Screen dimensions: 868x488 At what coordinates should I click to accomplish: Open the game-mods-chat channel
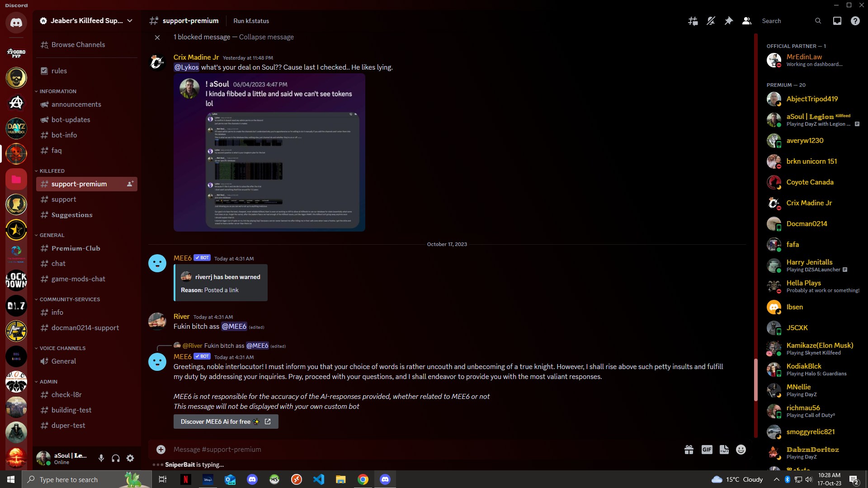pos(86,279)
